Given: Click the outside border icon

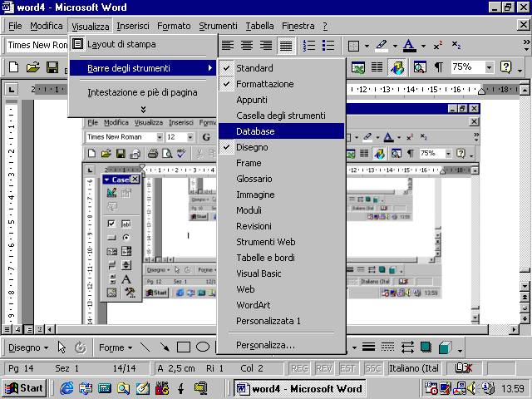Looking at the screenshot, I should pos(353,46).
